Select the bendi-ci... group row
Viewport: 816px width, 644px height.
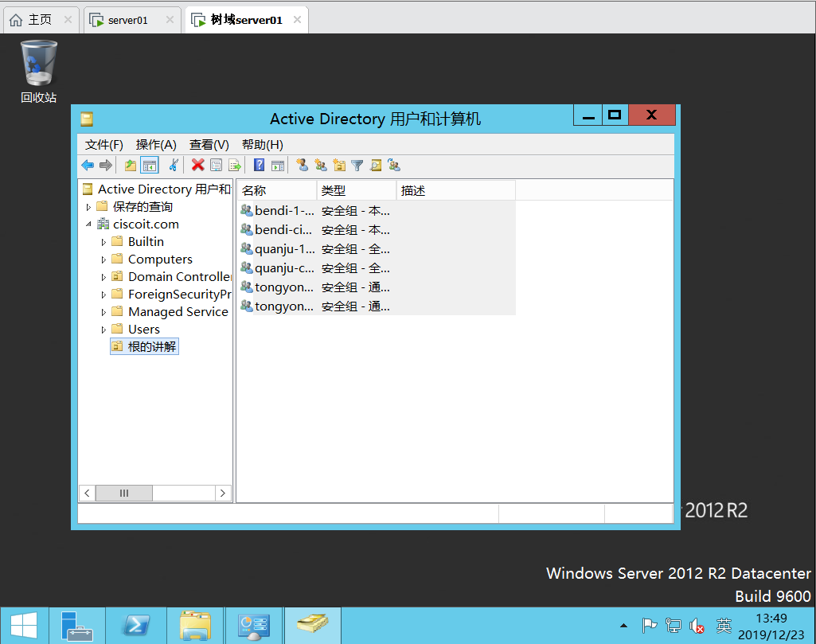377,230
